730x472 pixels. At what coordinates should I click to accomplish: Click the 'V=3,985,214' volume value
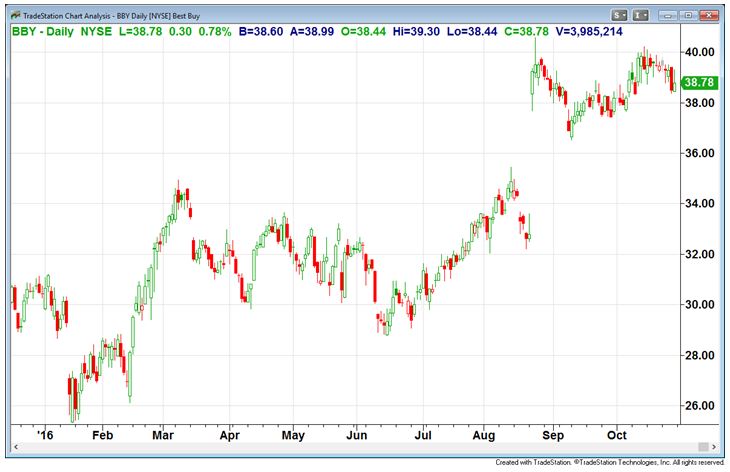tap(589, 32)
